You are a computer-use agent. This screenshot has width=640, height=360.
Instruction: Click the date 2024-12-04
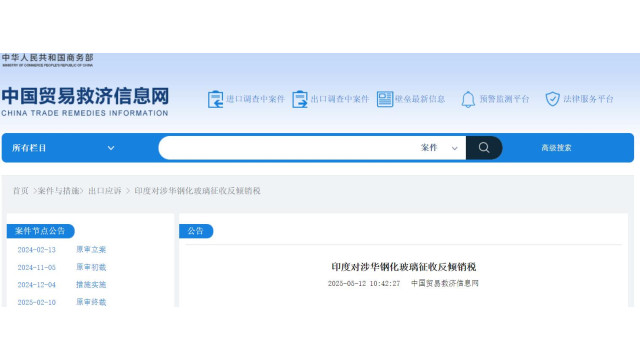(x=37, y=285)
